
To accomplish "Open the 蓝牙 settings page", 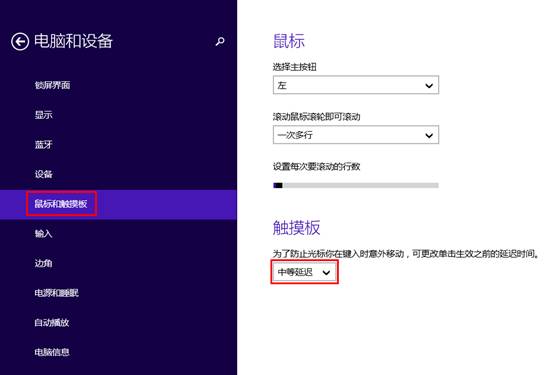I will point(43,145).
